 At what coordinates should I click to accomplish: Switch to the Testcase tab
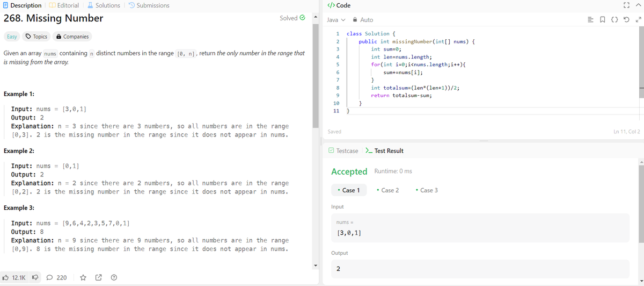pyautogui.click(x=343, y=151)
